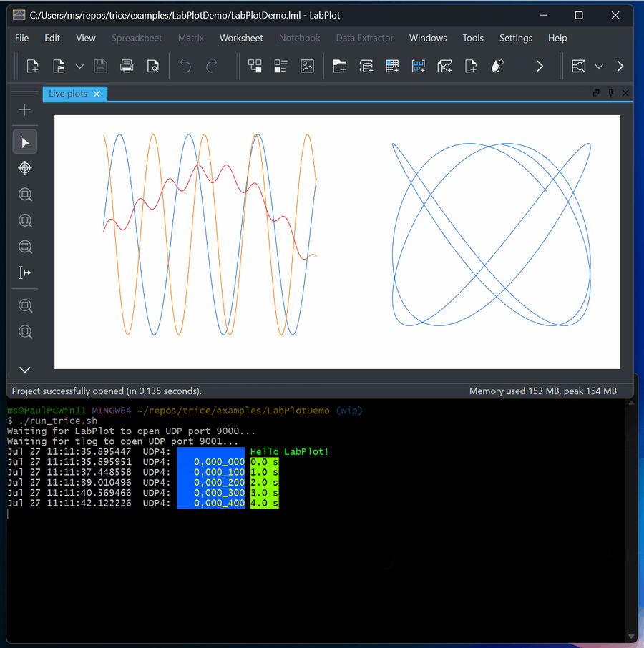Viewport: 644px width, 648px height.
Task: Pin the worksheet dock panel
Action: pos(610,93)
